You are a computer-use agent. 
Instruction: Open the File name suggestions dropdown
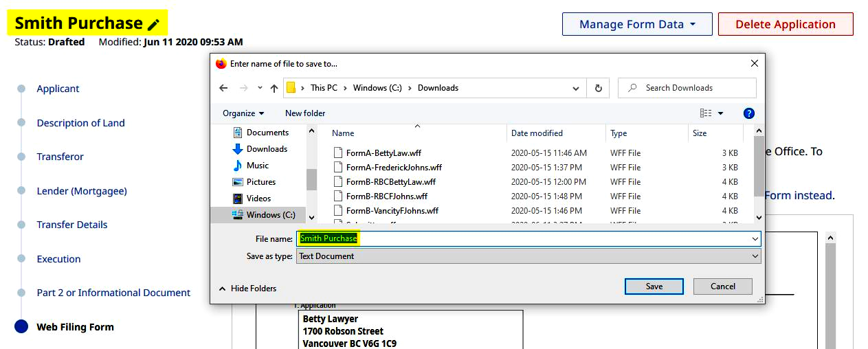755,239
